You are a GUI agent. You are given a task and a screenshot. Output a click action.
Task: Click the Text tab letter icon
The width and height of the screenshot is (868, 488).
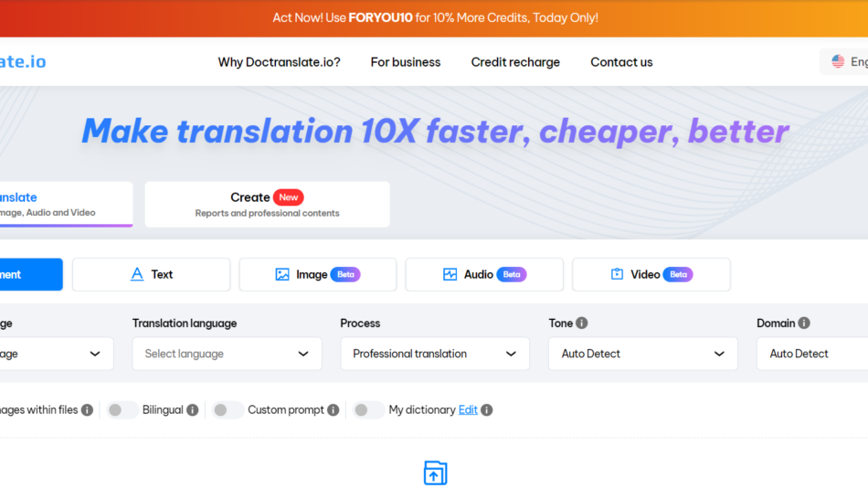pyautogui.click(x=137, y=274)
